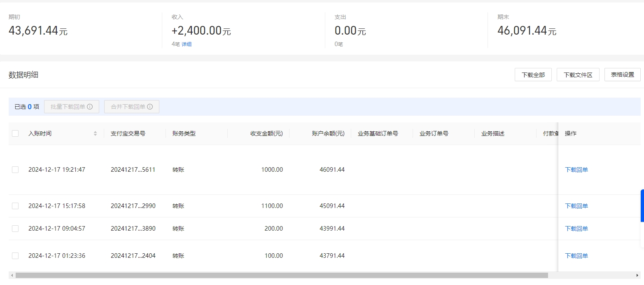Click the horizontal scrollbar left arrow
The image size is (644, 285).
pos(12,275)
